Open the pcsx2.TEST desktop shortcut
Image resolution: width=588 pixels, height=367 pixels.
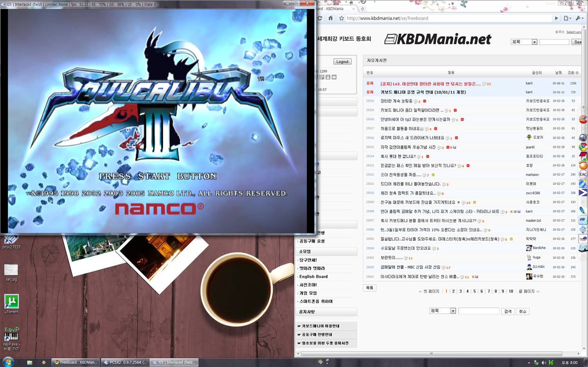point(11,241)
